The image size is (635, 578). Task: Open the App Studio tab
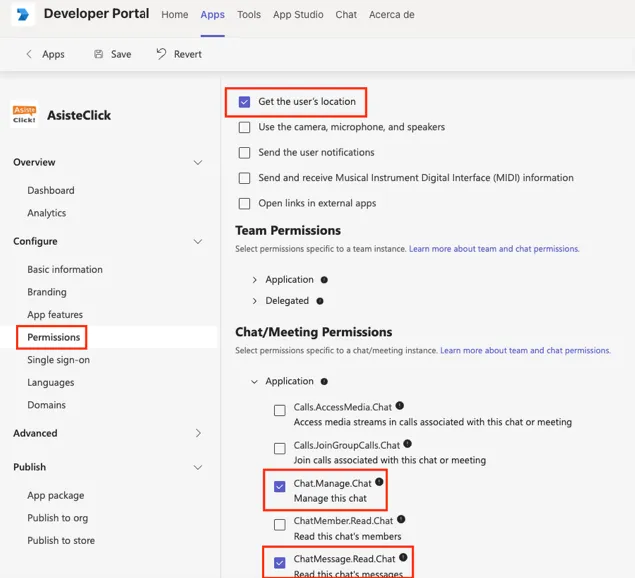(298, 15)
